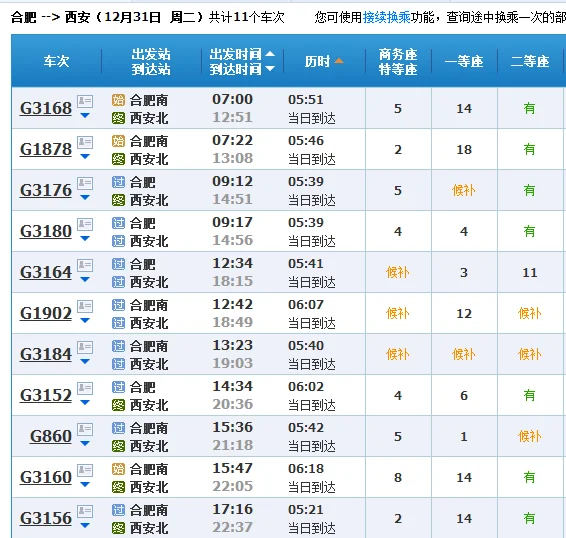Expand stop details arrow under G1902

click(x=85, y=320)
